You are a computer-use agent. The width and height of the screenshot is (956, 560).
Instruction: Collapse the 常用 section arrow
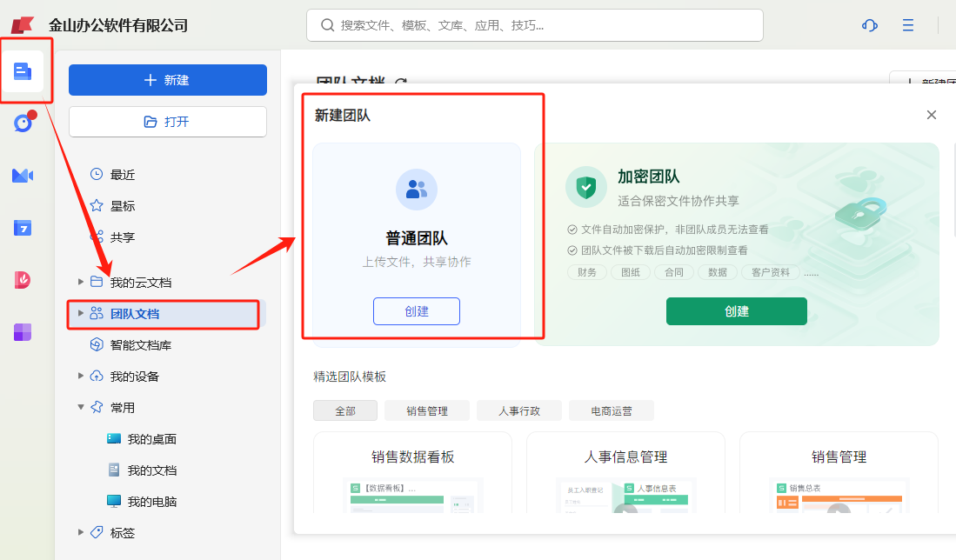click(x=81, y=407)
